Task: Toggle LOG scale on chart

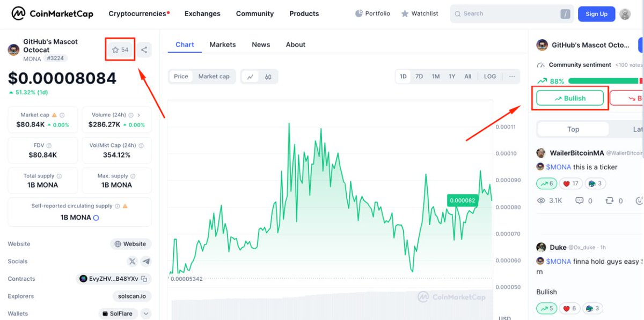Action: [490, 77]
